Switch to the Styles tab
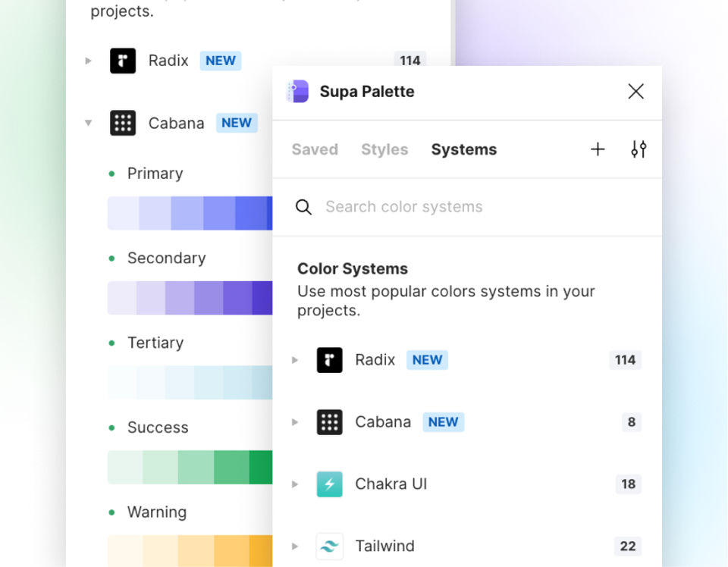Image resolution: width=728 pixels, height=567 pixels. [384, 149]
